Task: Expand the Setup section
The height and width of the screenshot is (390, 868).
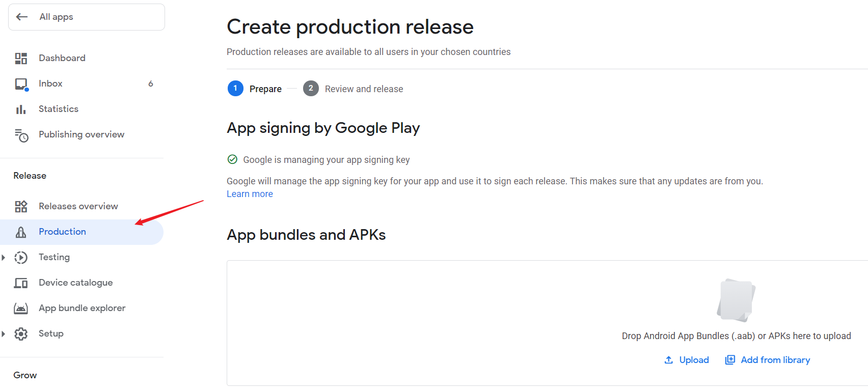Action: pyautogui.click(x=4, y=333)
